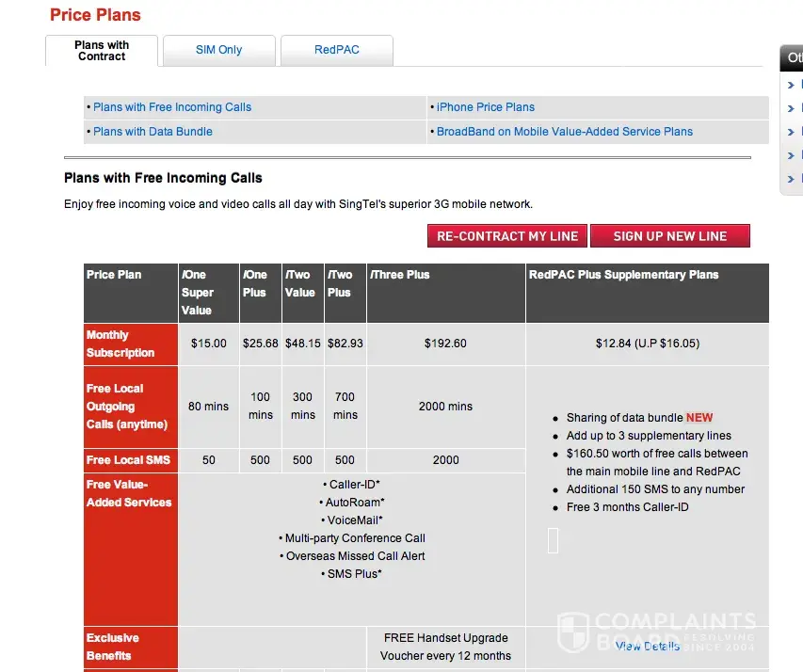803x672 pixels.
Task: Click the $192.60 monthly subscription cell
Action: pos(445,344)
